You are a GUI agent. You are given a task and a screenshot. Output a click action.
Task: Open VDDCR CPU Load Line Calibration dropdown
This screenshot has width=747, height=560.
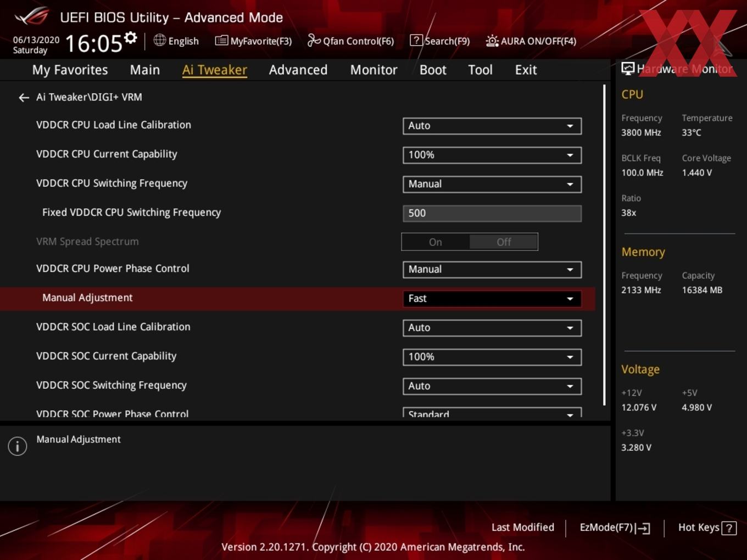(492, 126)
